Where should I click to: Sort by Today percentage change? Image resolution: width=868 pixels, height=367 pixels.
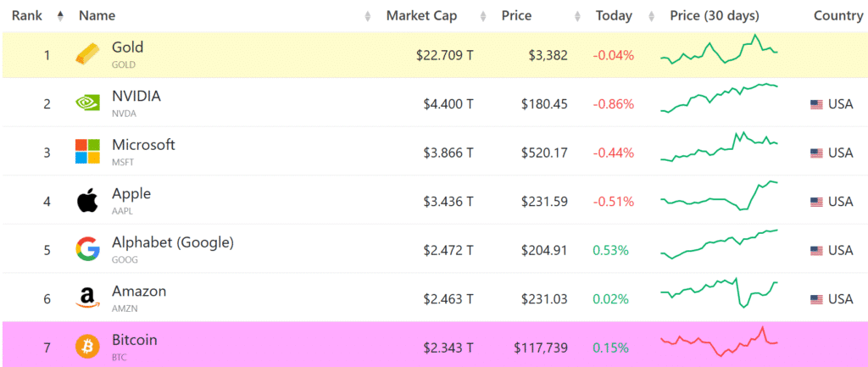coord(614,16)
